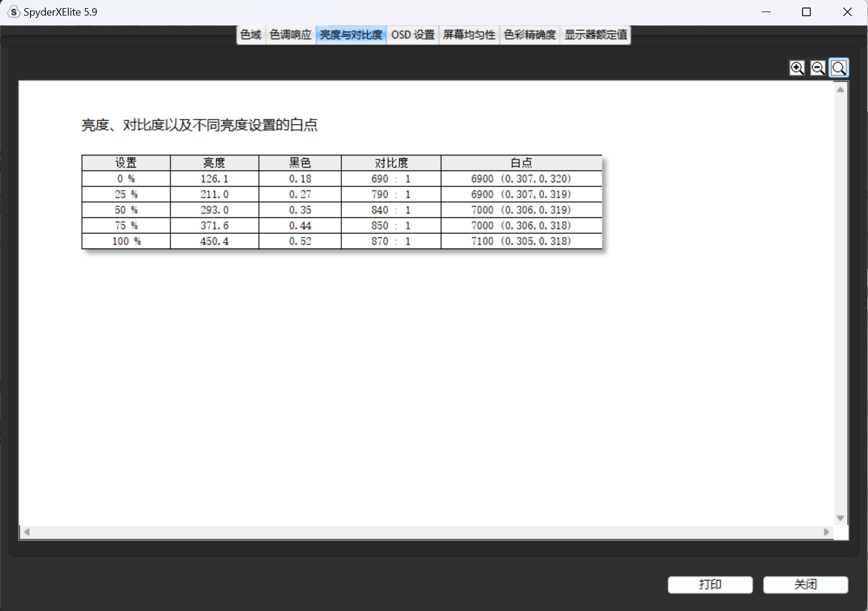Click the zoom out magnifier icon
This screenshot has height=611, width=868.
tap(818, 68)
